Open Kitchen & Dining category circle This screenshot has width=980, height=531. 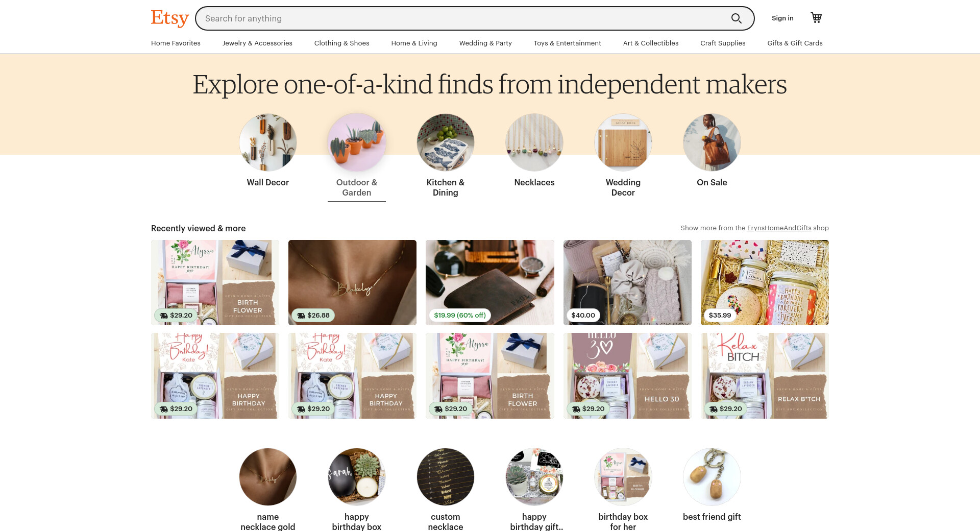point(446,142)
